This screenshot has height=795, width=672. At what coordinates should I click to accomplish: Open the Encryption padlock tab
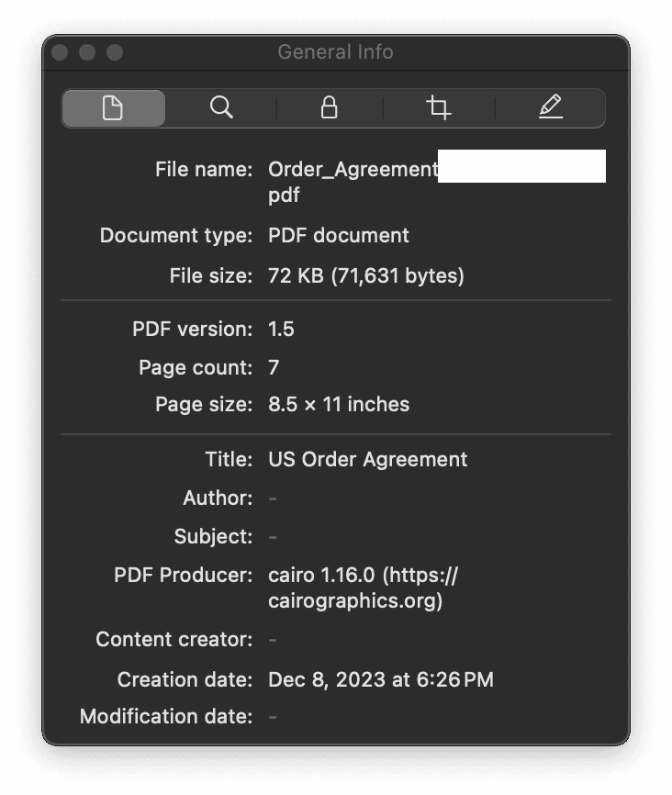coord(330,107)
